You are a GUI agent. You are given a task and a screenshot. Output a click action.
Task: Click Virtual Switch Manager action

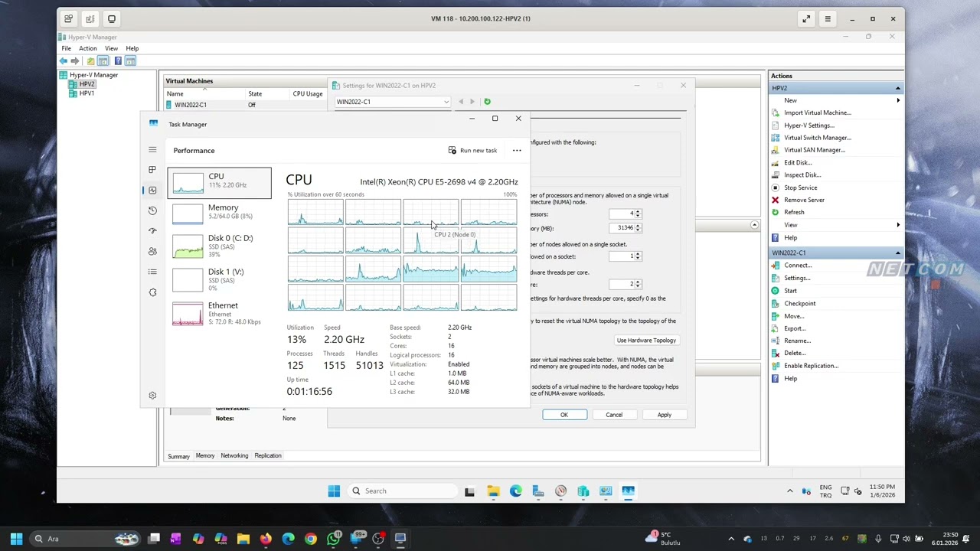point(817,138)
